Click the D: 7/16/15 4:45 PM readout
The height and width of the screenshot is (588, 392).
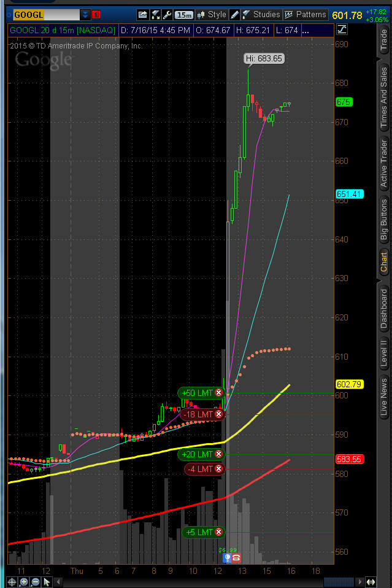point(156,30)
